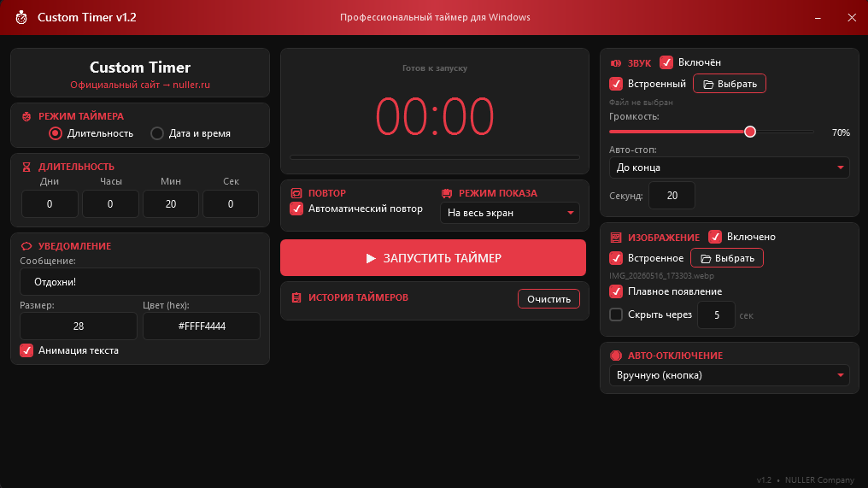Open the Вручную (кнопка) auto-off dropdown

point(729,375)
